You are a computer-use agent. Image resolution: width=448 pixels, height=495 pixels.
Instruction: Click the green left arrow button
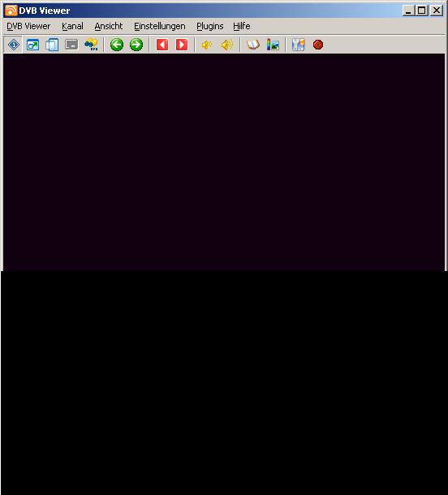coord(117,45)
